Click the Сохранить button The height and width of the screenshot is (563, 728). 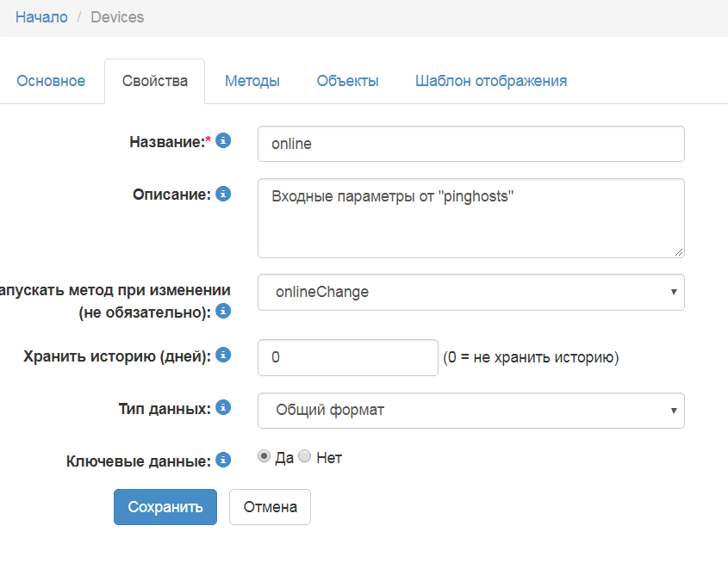click(x=165, y=507)
